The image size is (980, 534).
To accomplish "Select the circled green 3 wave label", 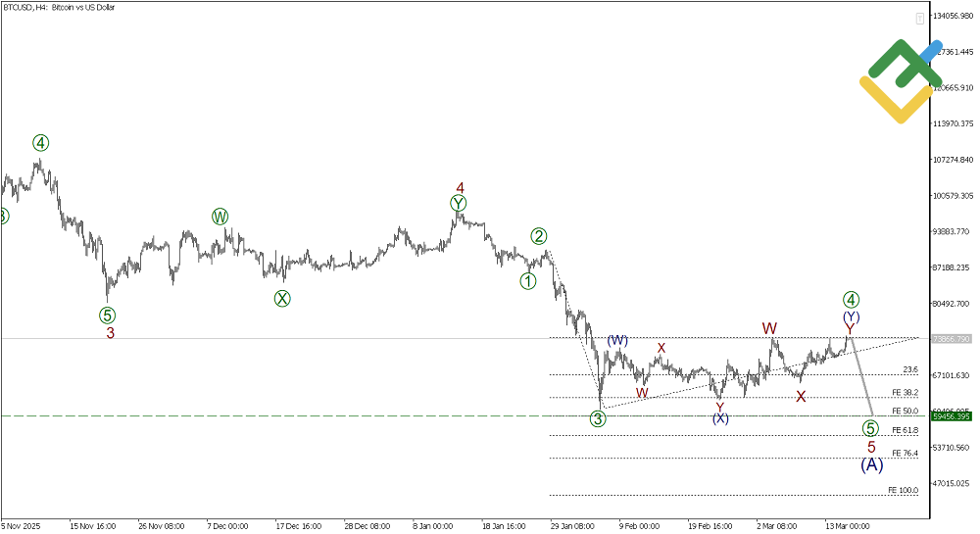I will pos(598,419).
